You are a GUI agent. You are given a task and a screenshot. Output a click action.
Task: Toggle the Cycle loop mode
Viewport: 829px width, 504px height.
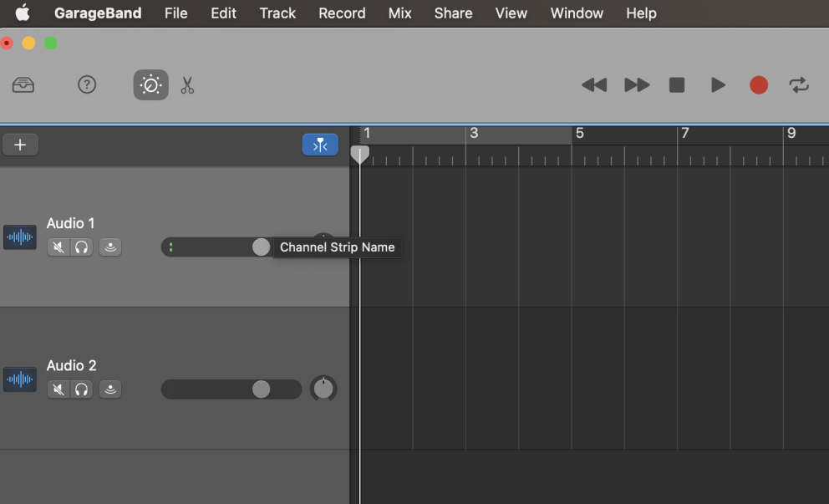click(799, 84)
